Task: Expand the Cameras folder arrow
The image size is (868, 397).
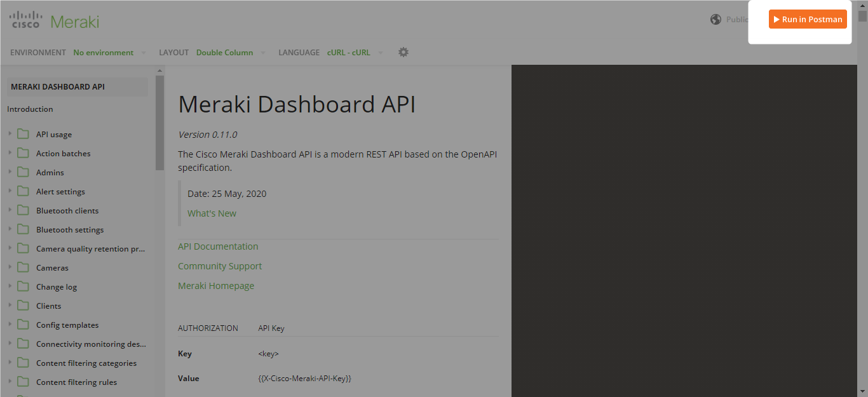Action: click(10, 267)
